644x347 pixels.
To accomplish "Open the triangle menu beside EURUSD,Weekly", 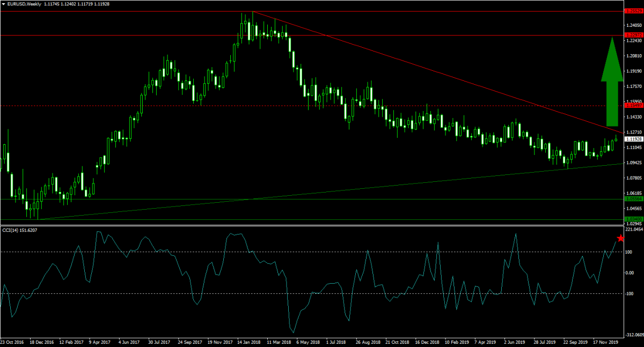I will point(4,4).
